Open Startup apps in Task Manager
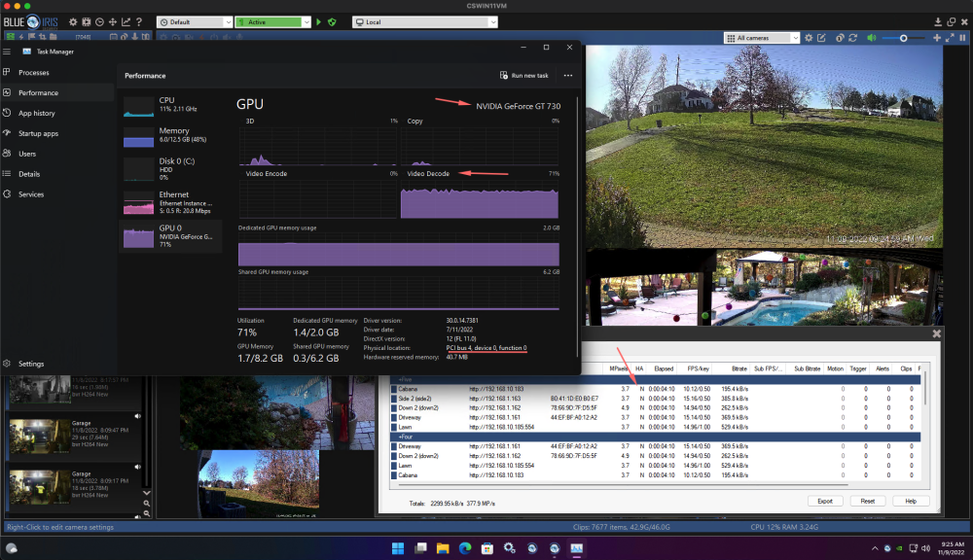This screenshot has width=973, height=560. click(x=38, y=133)
